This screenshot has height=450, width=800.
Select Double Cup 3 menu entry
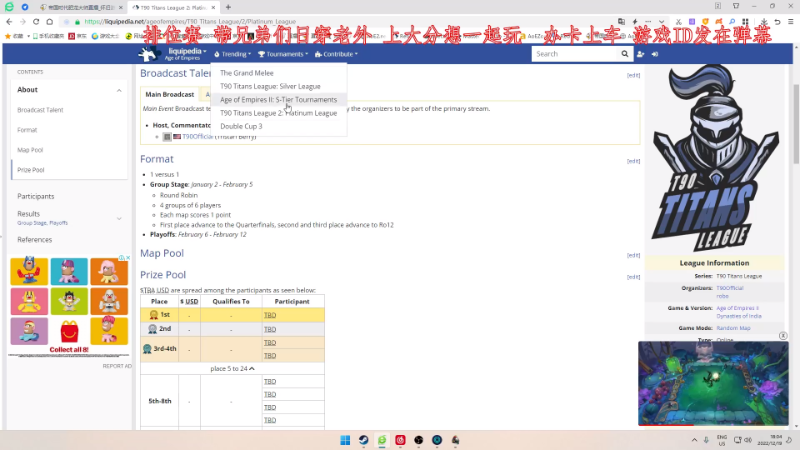click(241, 126)
